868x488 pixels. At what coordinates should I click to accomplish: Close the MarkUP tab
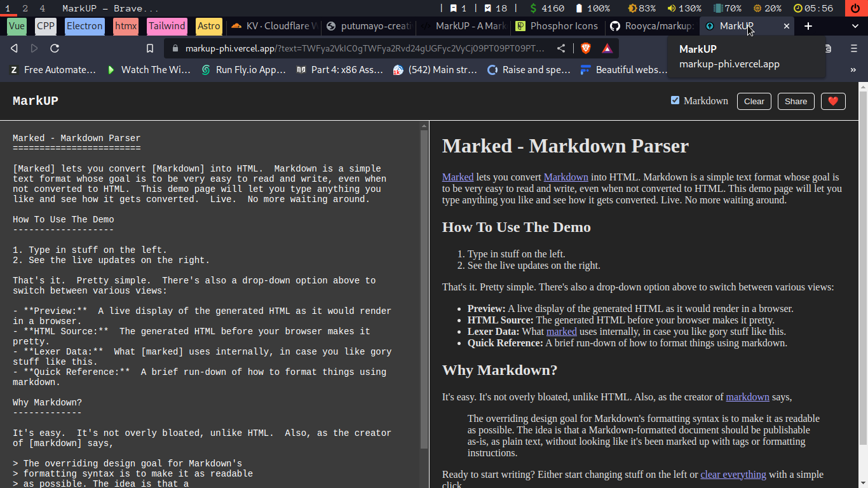point(787,26)
